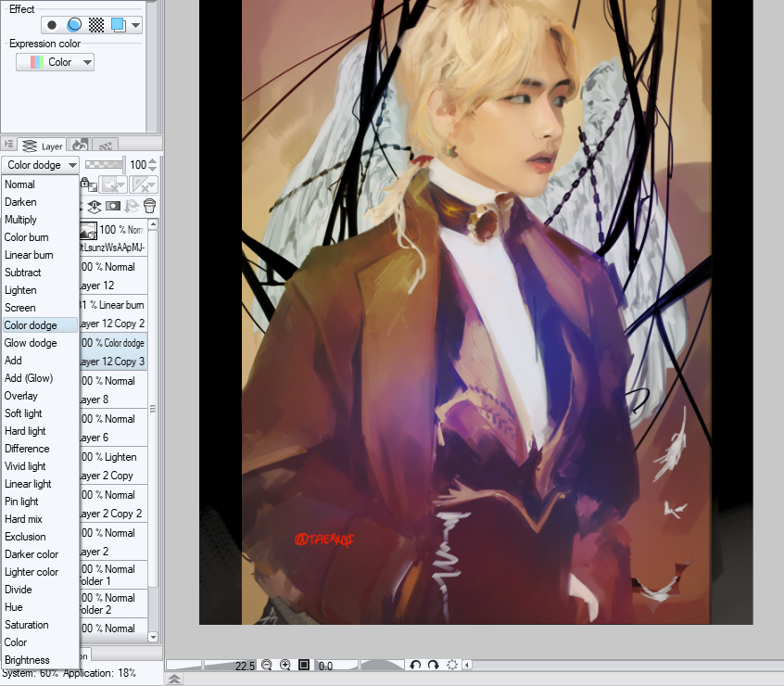The width and height of the screenshot is (784, 686).
Task: Pick Lighten blending mode
Action: point(41,290)
